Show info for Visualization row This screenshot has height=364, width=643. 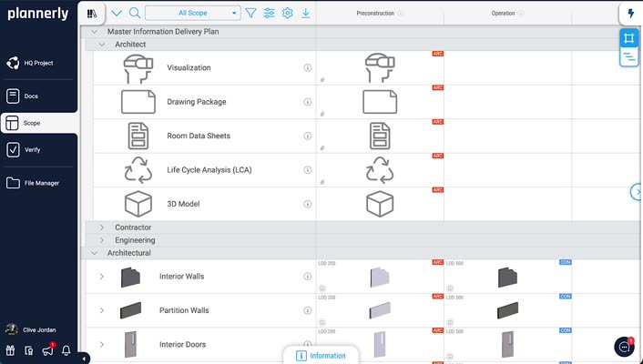(x=308, y=67)
